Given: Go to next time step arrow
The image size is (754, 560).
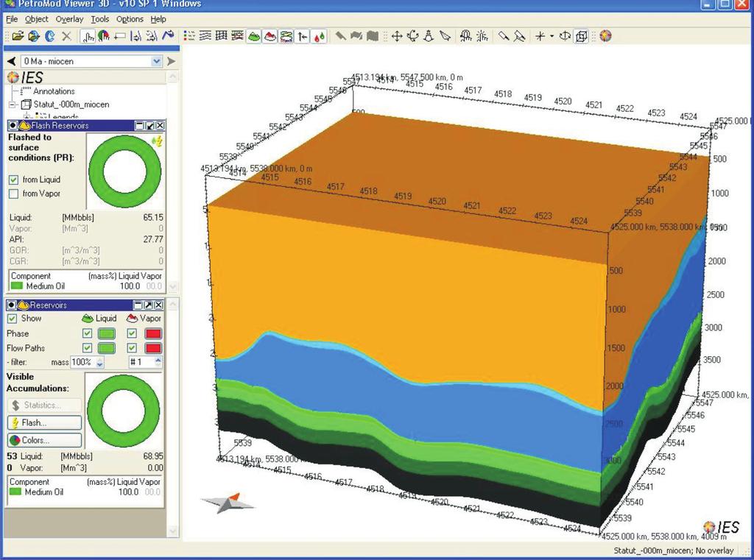Looking at the screenshot, I should [x=171, y=61].
